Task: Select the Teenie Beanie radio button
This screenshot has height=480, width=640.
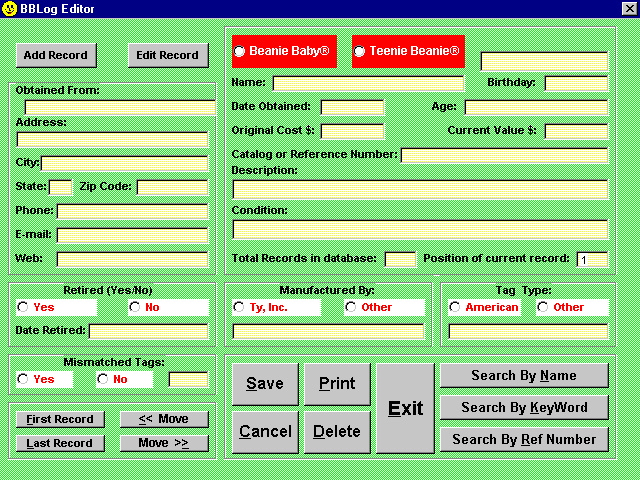Action: coord(359,51)
